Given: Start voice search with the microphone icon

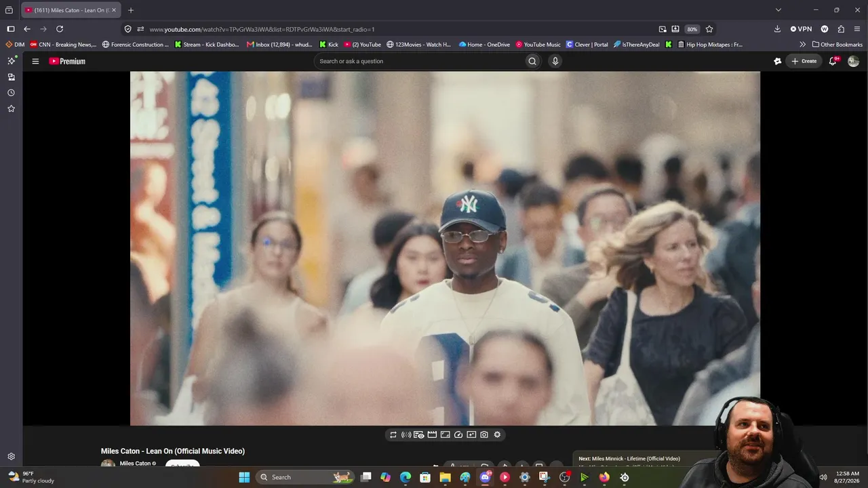Looking at the screenshot, I should pos(555,61).
